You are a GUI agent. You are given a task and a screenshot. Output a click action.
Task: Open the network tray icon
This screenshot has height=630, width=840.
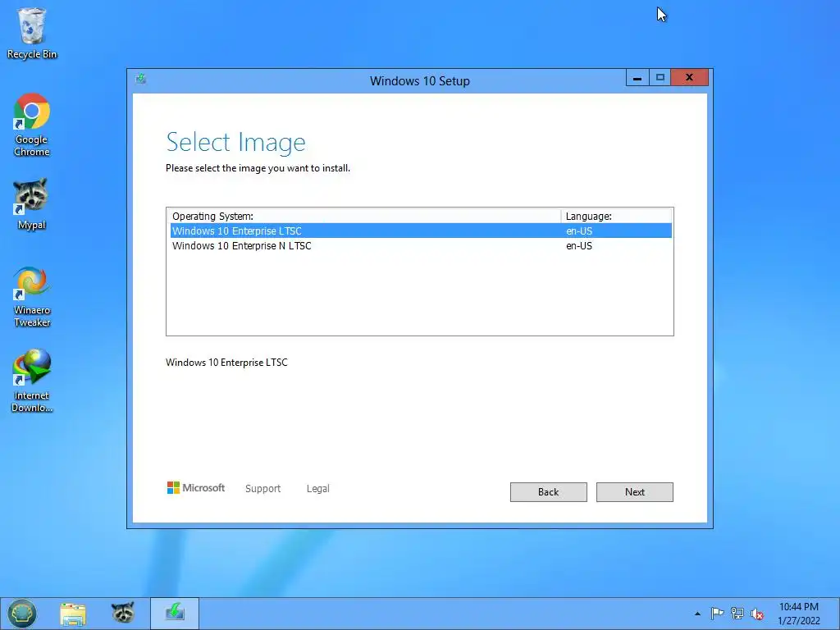[737, 614]
